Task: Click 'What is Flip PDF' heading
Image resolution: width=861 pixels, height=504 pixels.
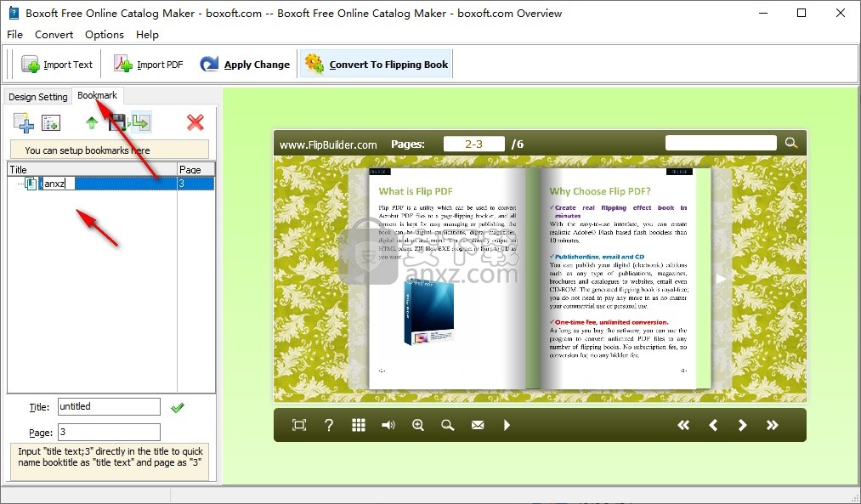Action: pos(416,191)
